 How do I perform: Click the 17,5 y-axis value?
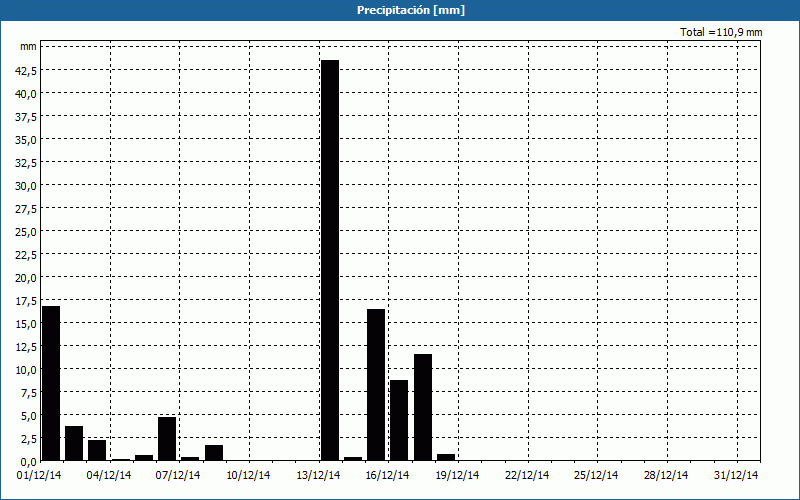pos(26,301)
